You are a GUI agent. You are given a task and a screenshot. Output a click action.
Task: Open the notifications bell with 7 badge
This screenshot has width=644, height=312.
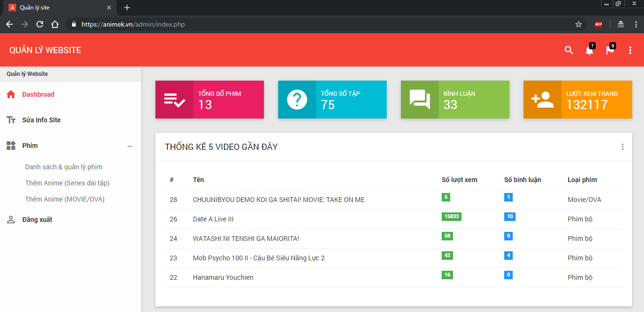click(x=590, y=50)
